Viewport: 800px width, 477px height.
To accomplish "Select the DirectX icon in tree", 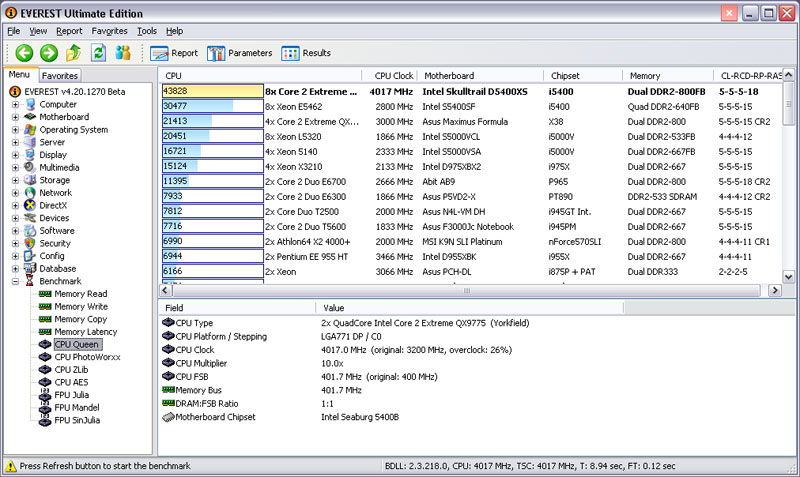I will 30,205.
